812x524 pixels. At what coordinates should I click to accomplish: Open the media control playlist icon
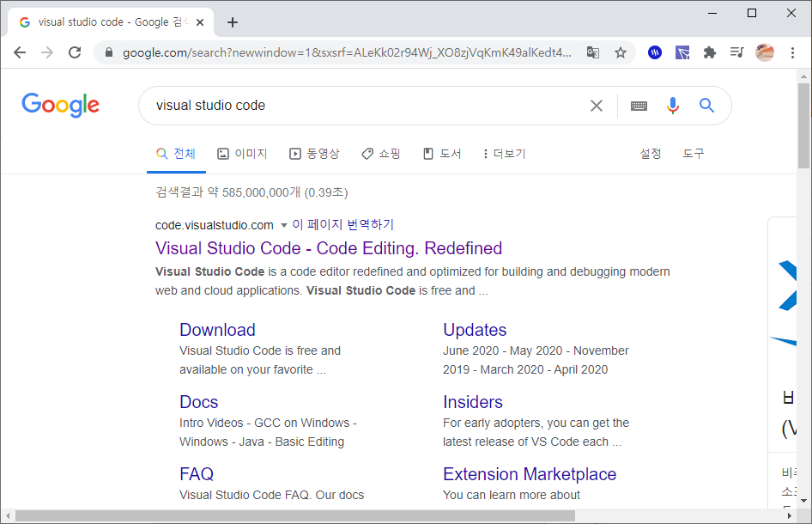[736, 52]
